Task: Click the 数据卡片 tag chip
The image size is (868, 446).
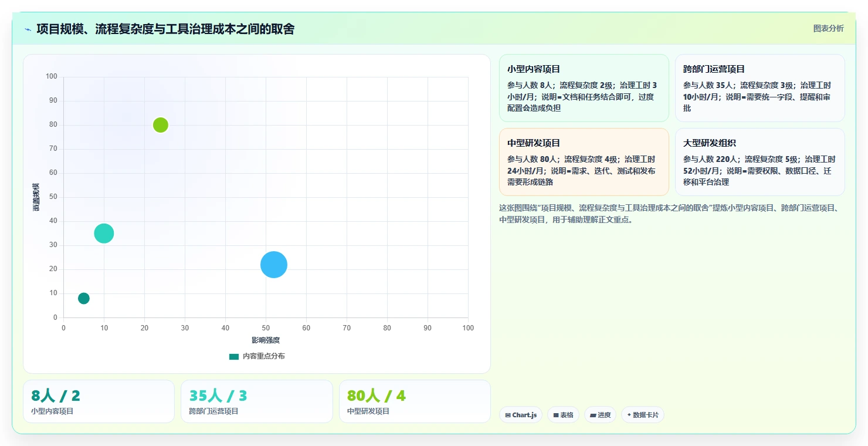Action: pos(643,415)
